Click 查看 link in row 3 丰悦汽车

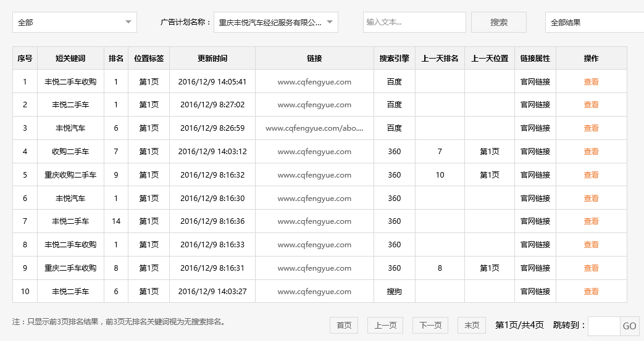point(591,128)
